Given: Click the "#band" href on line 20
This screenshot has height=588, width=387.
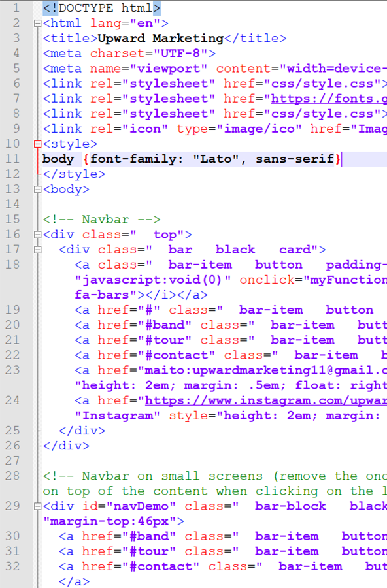Looking at the screenshot, I should (164, 325).
